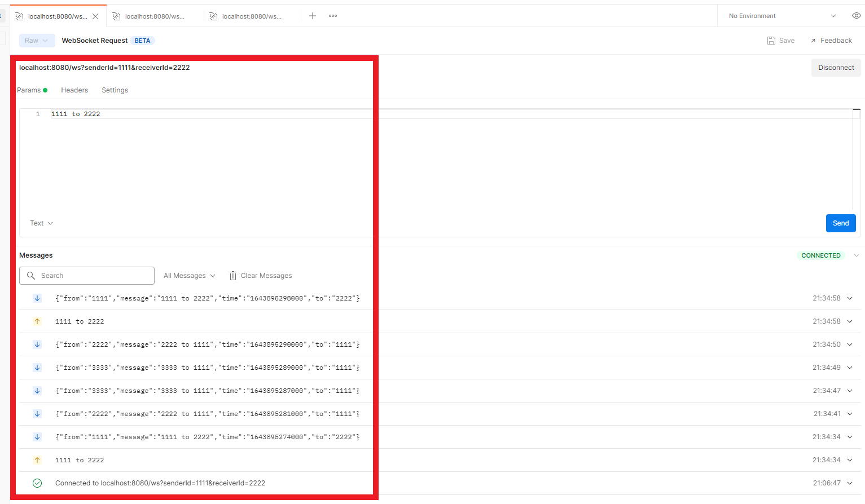865x504 pixels.
Task: Click the Save disk icon
Action: click(771, 41)
